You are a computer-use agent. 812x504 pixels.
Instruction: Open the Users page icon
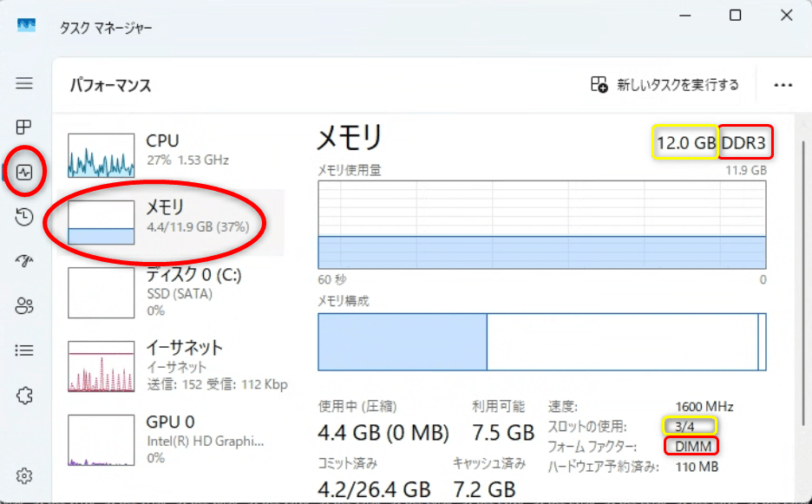coord(24,305)
